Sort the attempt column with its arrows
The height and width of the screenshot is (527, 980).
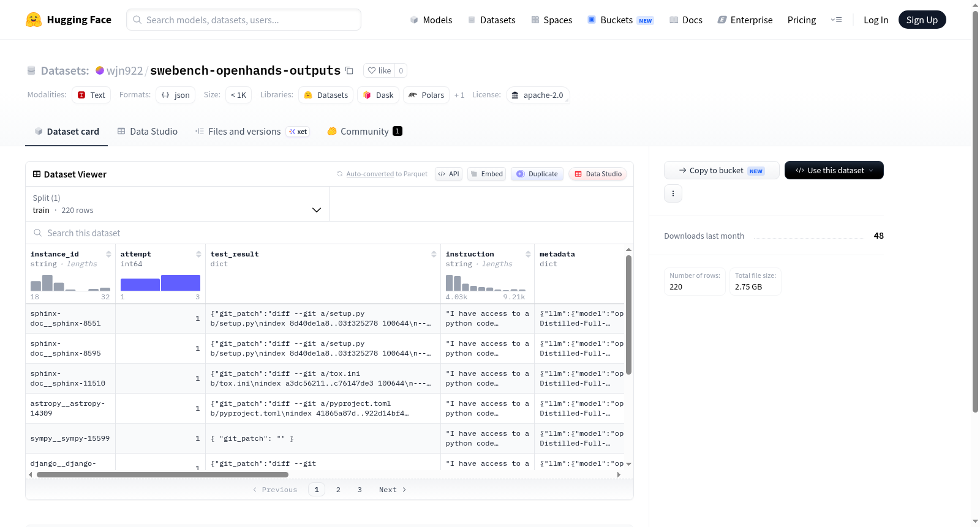198,254
